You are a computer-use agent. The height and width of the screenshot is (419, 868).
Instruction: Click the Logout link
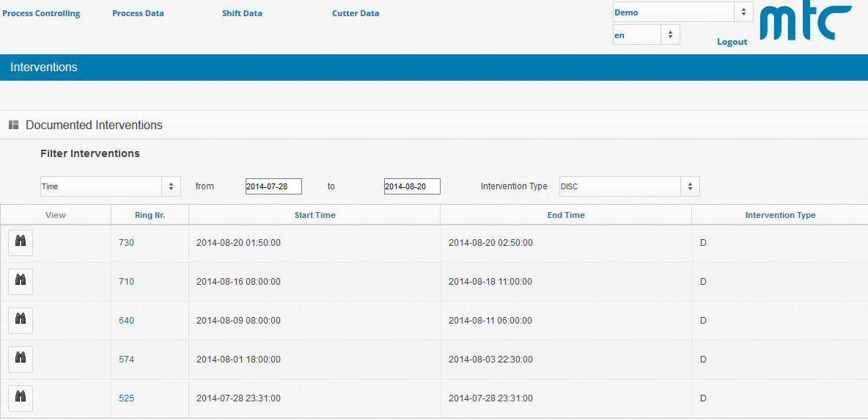tap(732, 42)
